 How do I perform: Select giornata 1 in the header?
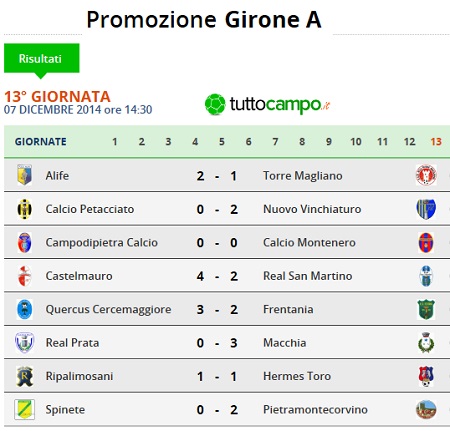click(115, 142)
